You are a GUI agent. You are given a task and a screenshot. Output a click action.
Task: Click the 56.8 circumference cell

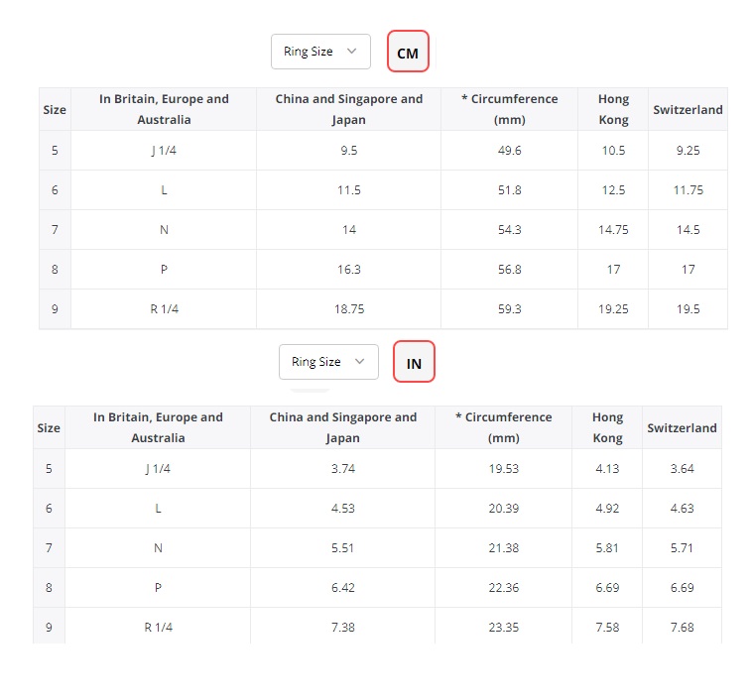pyautogui.click(x=509, y=270)
